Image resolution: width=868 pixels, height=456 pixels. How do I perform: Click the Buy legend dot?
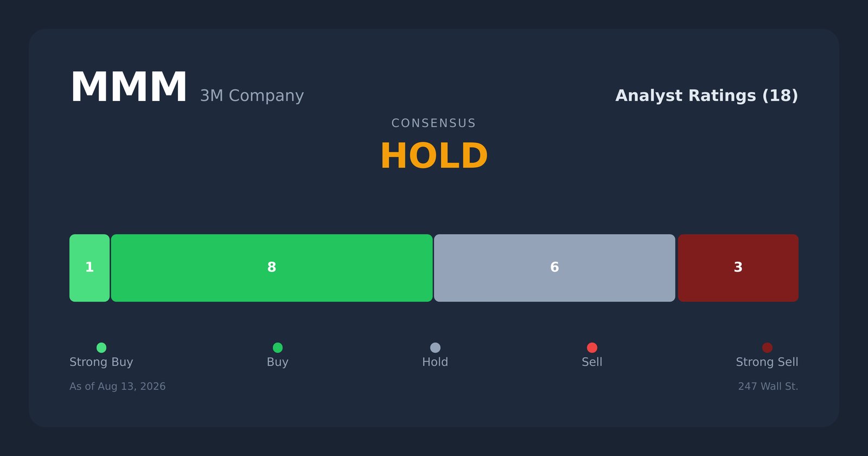278,347
